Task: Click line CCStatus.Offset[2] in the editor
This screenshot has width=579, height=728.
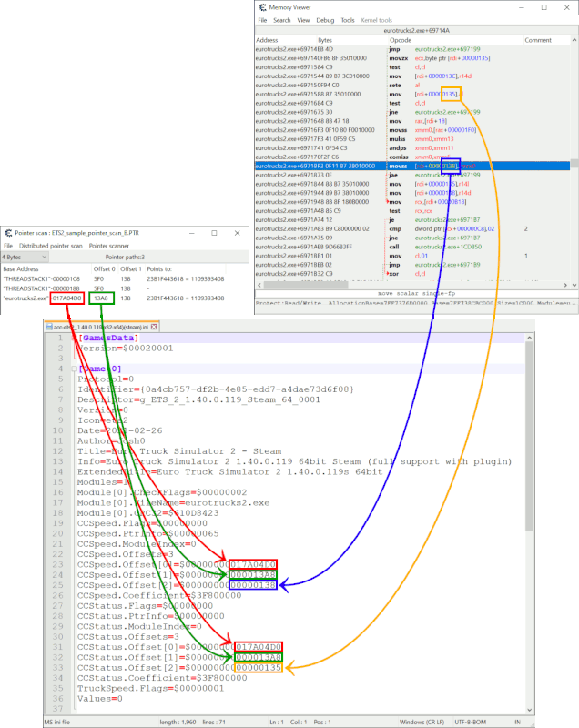Action: coord(179,668)
